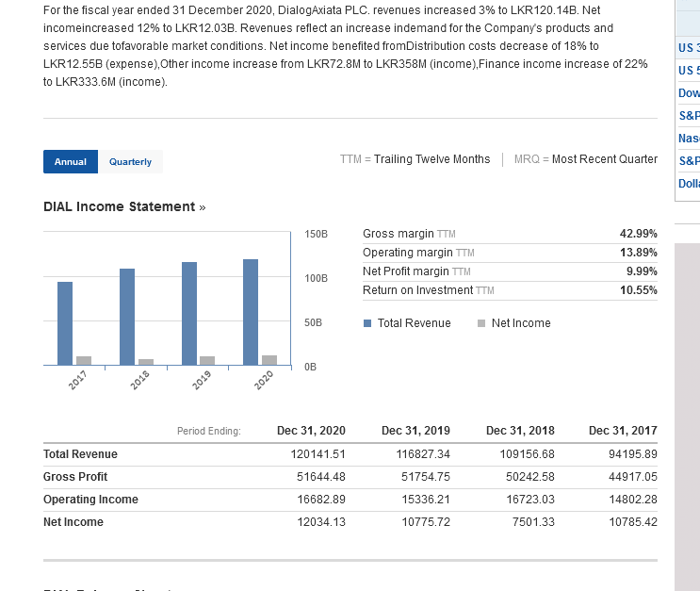Click the Net Income row label in table
700x591 pixels.
click(x=73, y=522)
